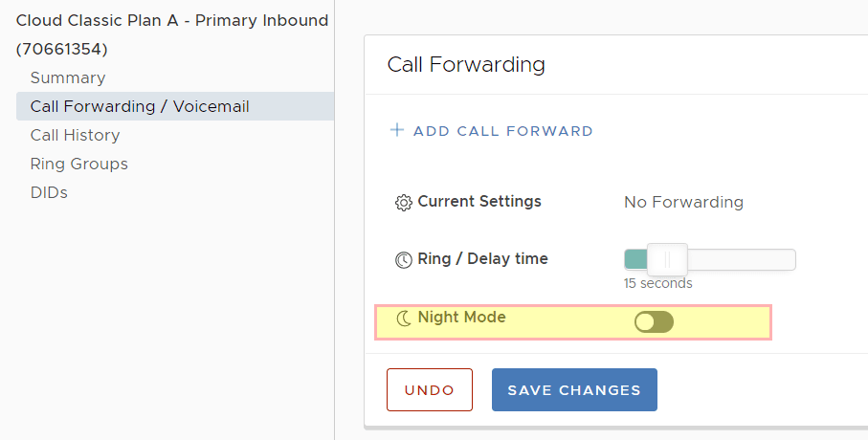
Task: Toggle the Night Mode switch
Action: (x=654, y=322)
